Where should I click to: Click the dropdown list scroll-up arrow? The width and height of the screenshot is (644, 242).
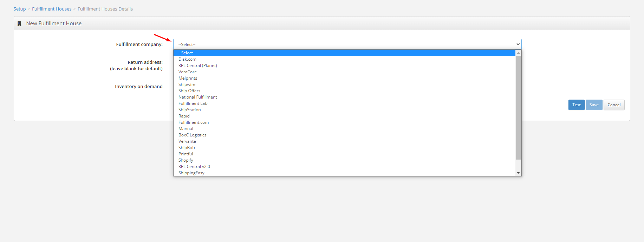point(518,53)
